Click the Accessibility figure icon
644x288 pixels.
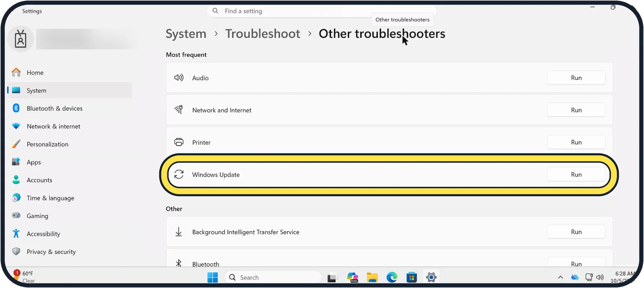[16, 234]
